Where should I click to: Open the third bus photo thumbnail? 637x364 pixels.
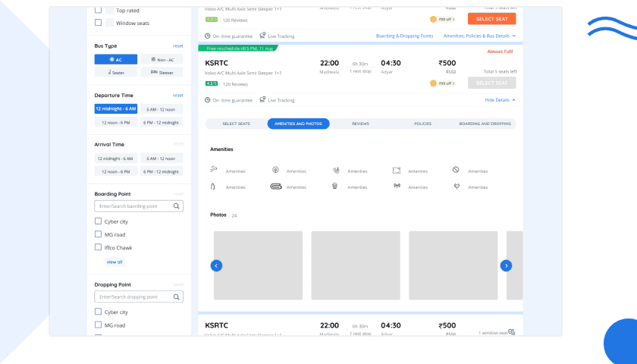point(453,265)
